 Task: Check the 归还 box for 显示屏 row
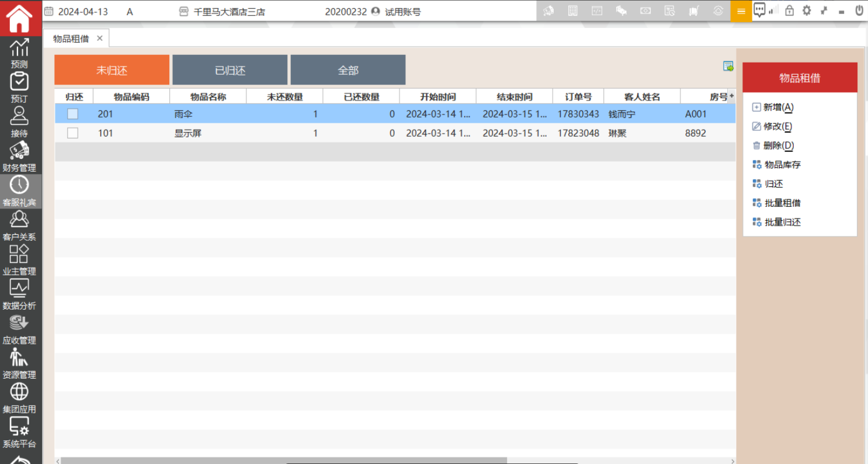(72, 133)
